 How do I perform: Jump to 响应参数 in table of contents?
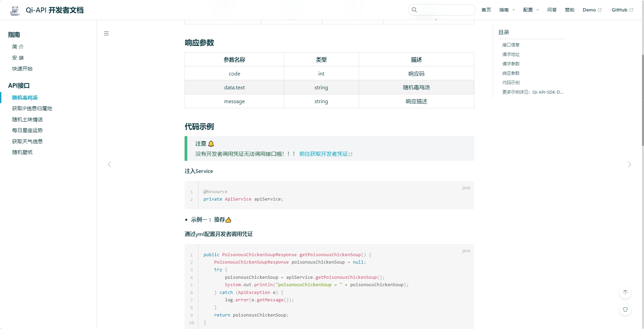point(511,73)
